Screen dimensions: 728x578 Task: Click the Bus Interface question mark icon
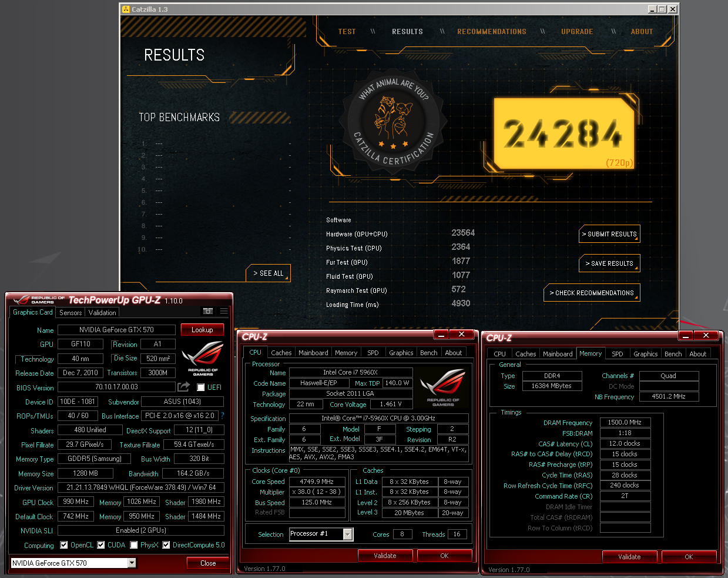222,416
